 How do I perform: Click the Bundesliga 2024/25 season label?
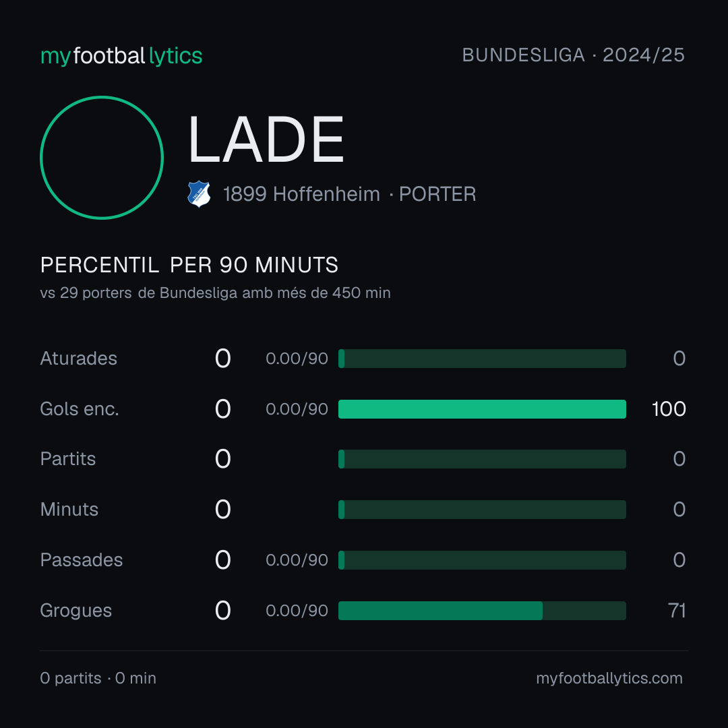pos(574,55)
